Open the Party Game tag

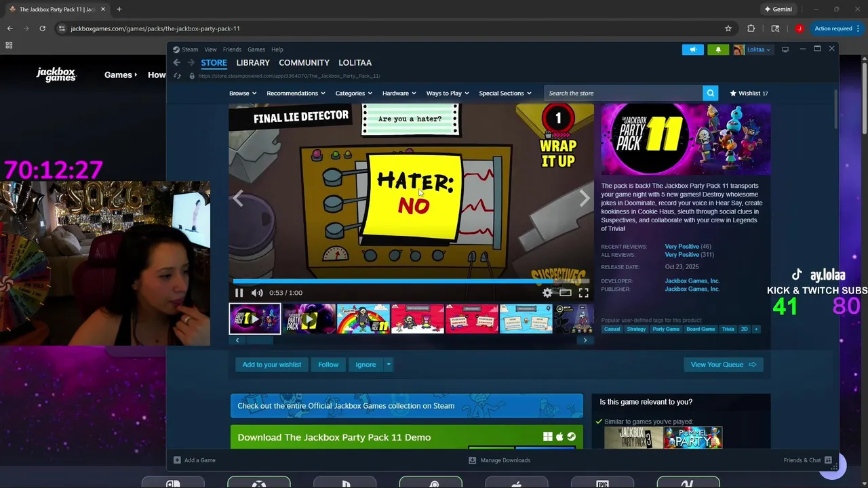click(x=666, y=329)
